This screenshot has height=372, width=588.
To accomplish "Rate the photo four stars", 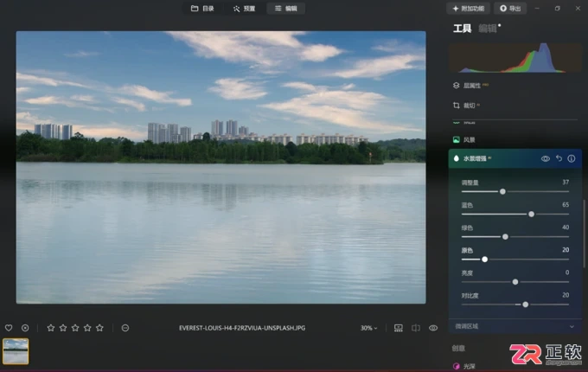I will click(87, 328).
